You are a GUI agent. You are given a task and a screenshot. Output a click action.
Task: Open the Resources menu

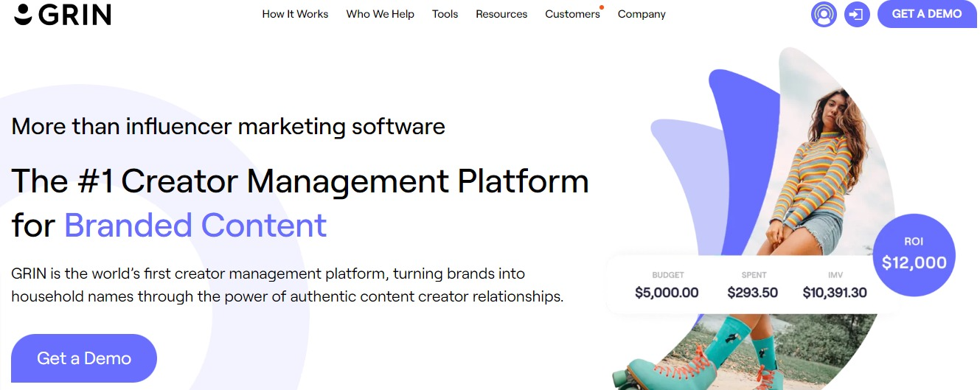point(501,14)
